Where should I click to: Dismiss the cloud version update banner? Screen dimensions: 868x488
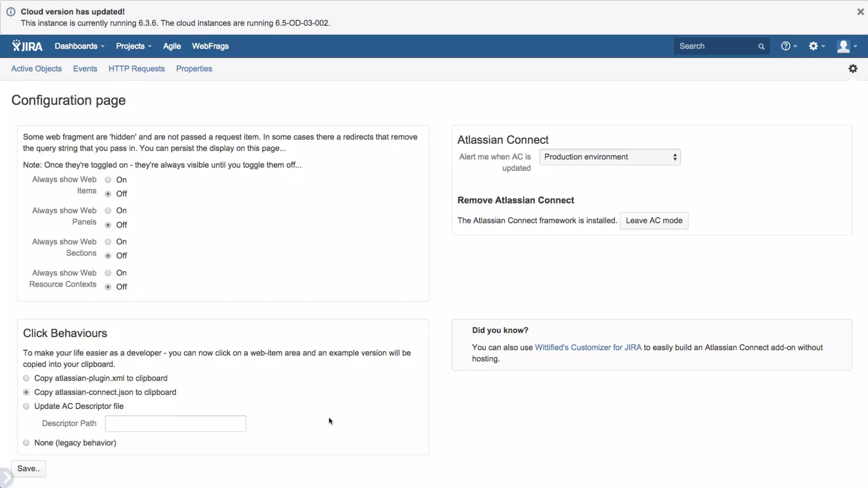(860, 12)
